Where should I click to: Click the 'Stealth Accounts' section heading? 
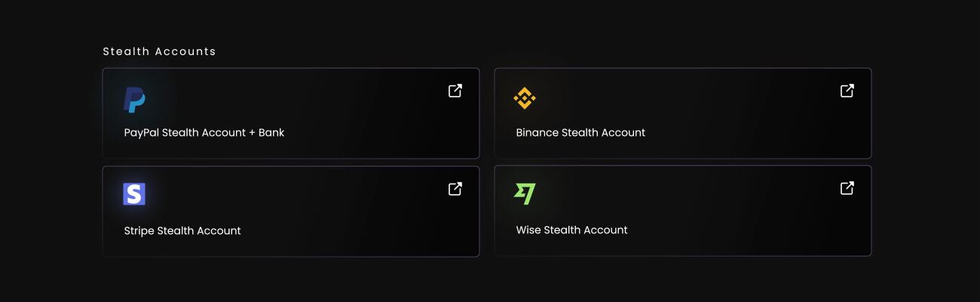(x=160, y=51)
